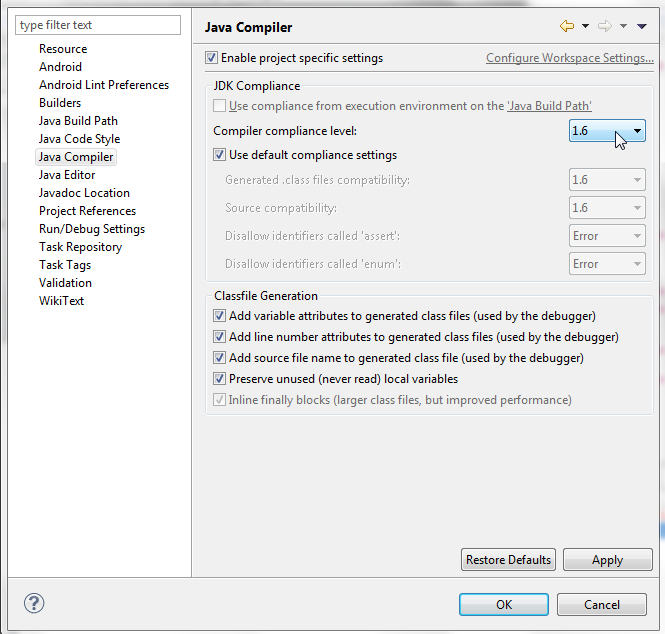665x634 pixels.
Task: Select Android in the properties list
Action: (x=60, y=67)
